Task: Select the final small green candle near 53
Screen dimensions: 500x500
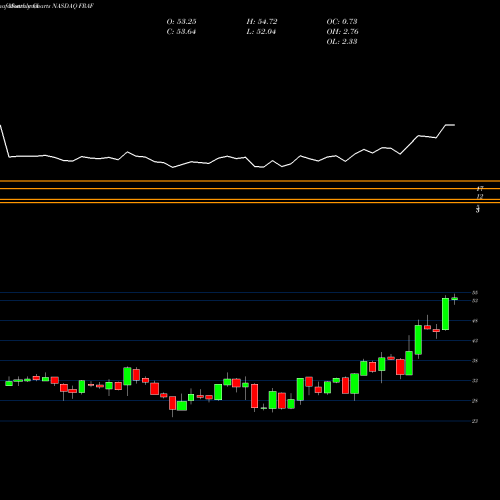Action: pyautogui.click(x=455, y=299)
